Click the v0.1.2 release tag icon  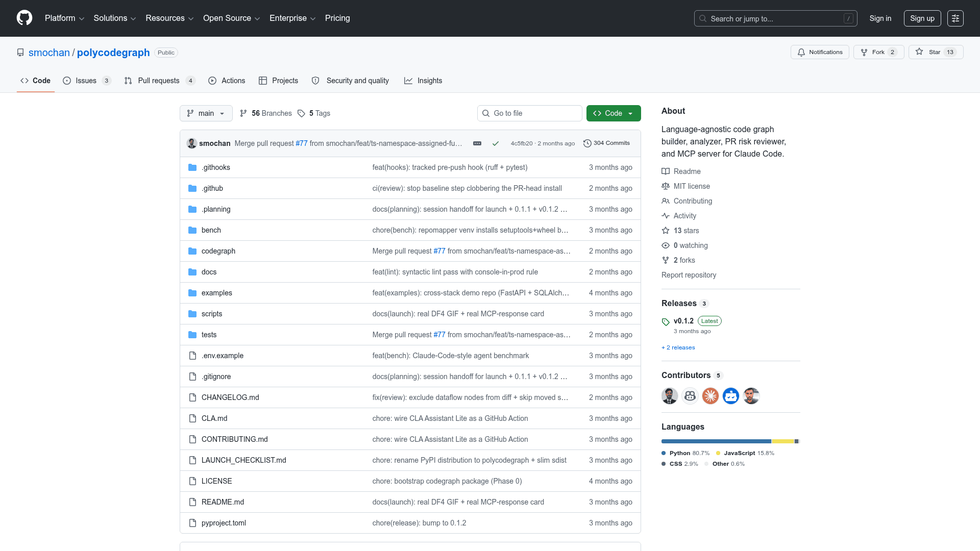[666, 322]
